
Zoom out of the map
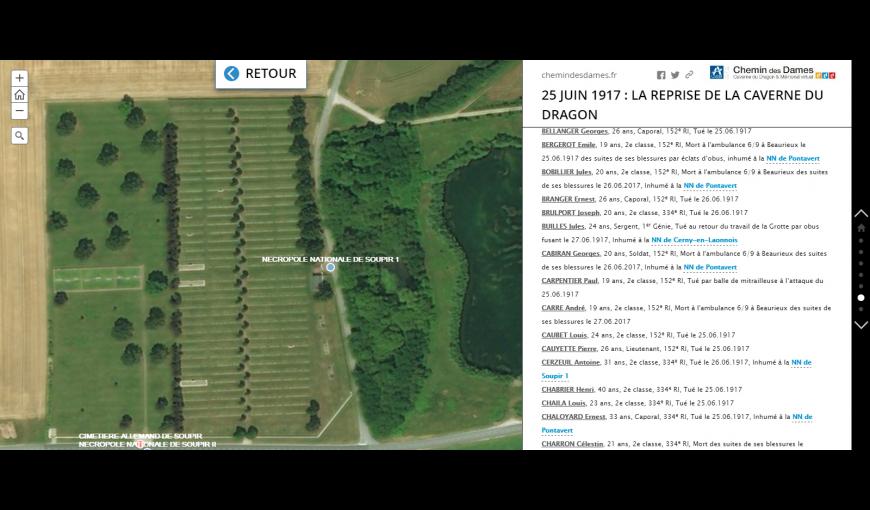(20, 111)
